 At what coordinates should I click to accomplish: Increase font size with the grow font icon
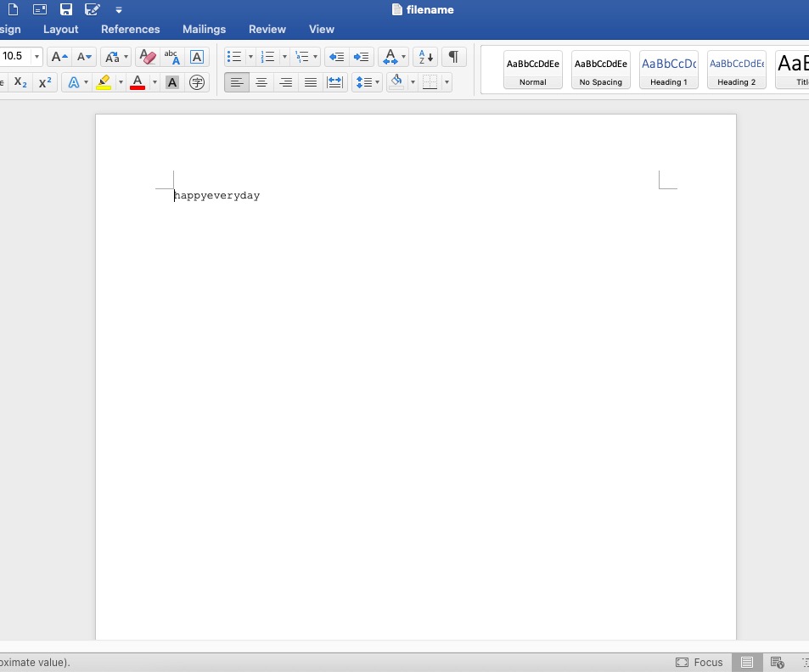click(59, 56)
